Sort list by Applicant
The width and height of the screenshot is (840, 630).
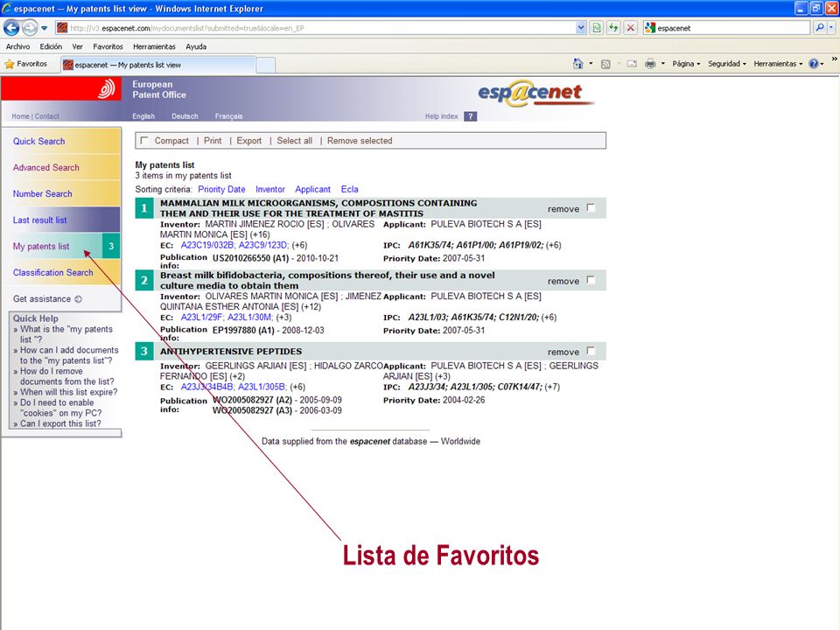(313, 189)
